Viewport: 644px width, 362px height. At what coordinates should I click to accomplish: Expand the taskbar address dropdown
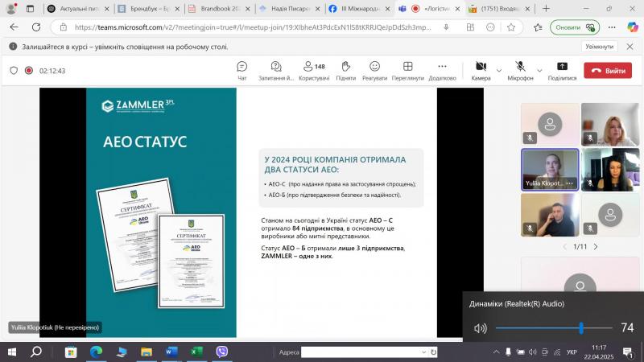pos(424,352)
